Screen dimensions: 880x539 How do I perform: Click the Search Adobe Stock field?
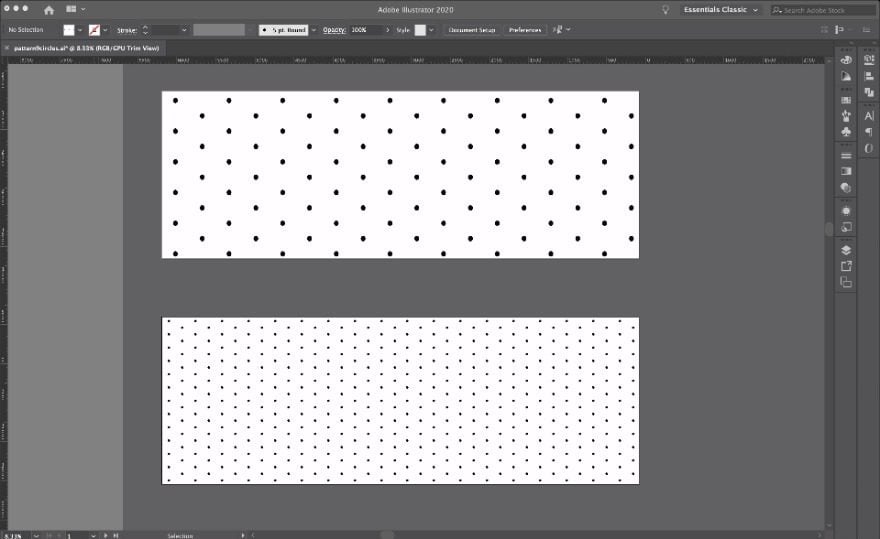[822, 10]
